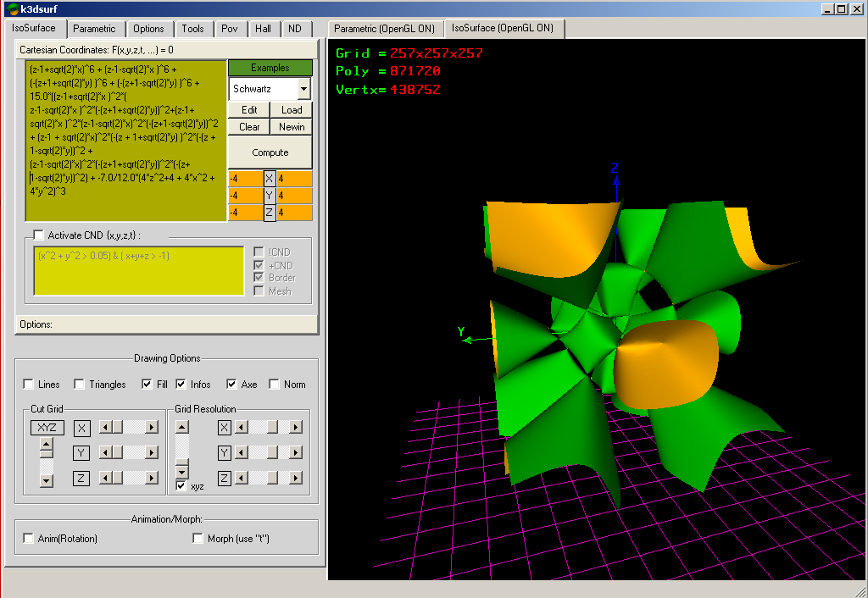Enable Anim(Rotation) checkbox
The image size is (868, 598).
point(30,539)
